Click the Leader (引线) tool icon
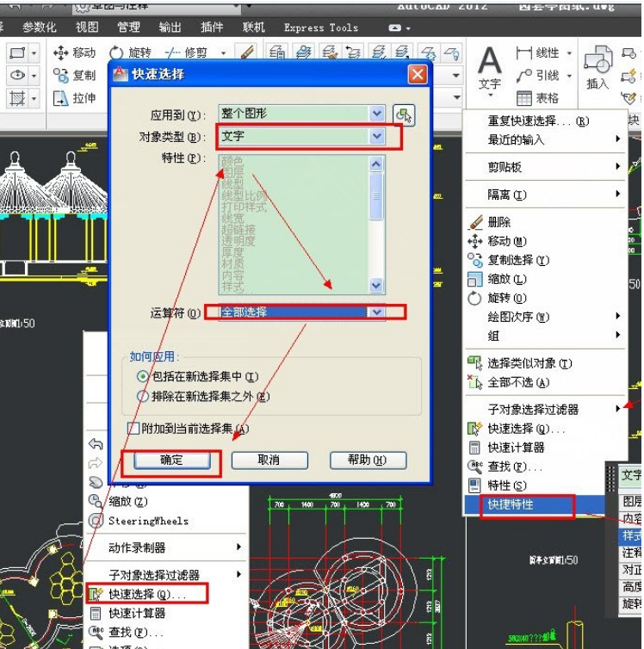The width and height of the screenshot is (644, 649). (x=524, y=76)
